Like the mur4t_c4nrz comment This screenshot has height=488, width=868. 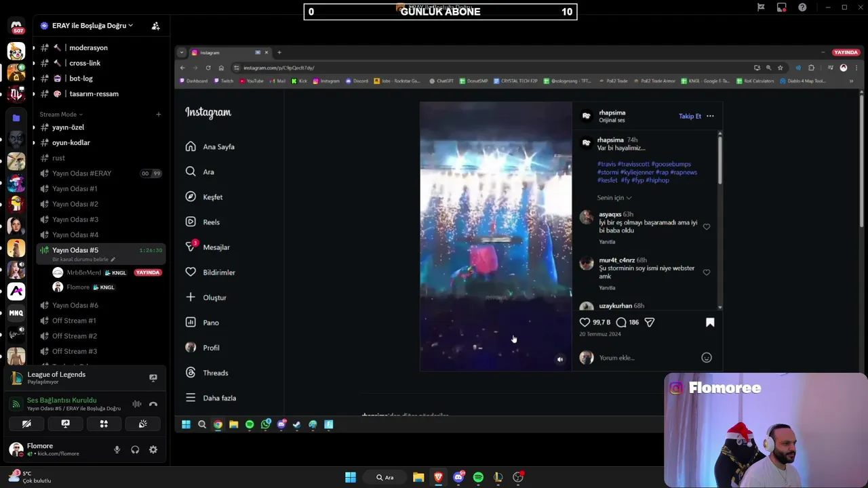point(707,272)
